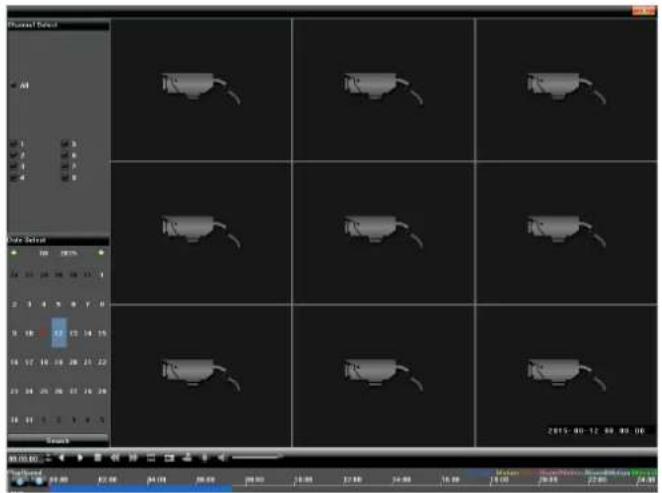Select the middle-left camera pane
662x493 pixels.
point(201,233)
